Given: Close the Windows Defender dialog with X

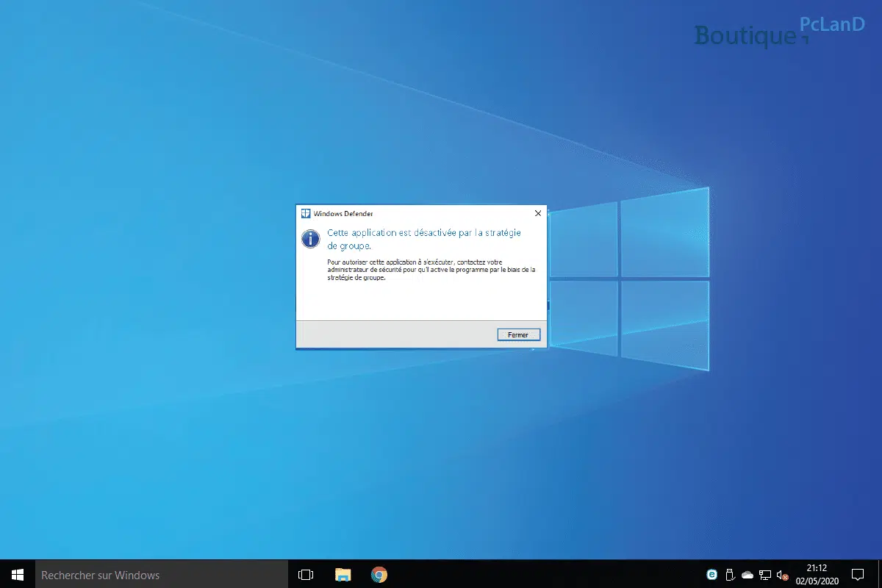Looking at the screenshot, I should (x=537, y=213).
